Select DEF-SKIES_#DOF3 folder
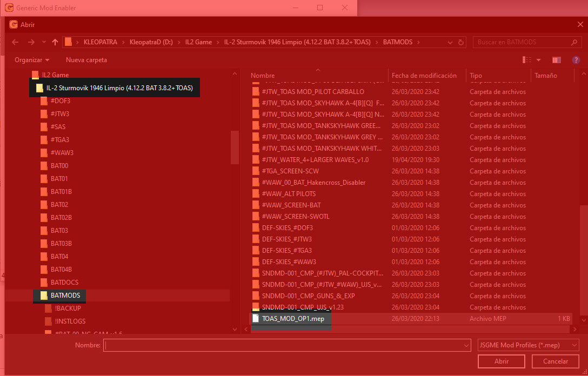The height and width of the screenshot is (376, 588). click(x=288, y=228)
